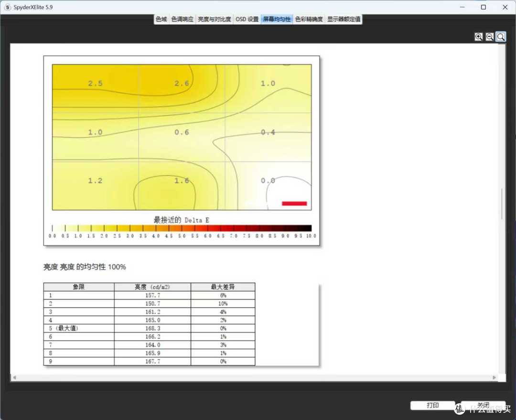Click the 0.4 value on the uniformity map

[x=268, y=132]
